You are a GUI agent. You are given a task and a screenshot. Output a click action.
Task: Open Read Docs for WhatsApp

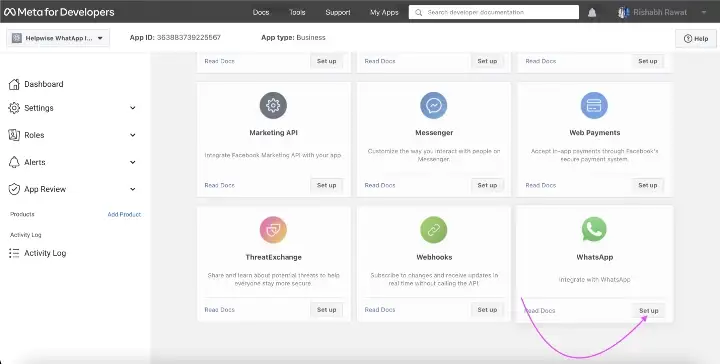[x=540, y=311]
